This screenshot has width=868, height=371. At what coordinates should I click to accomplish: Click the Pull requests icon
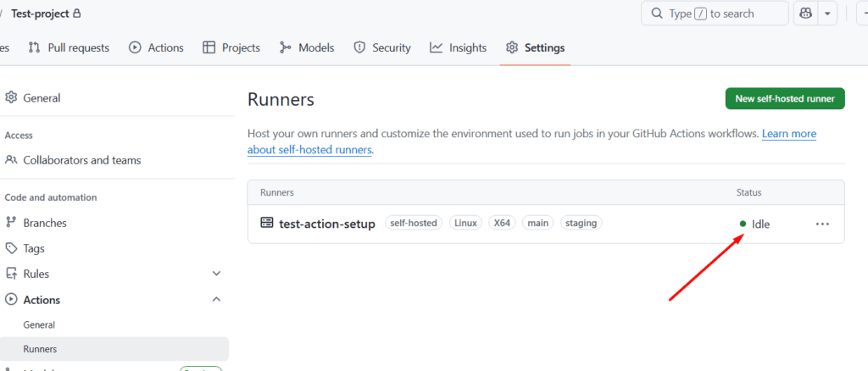tap(34, 47)
